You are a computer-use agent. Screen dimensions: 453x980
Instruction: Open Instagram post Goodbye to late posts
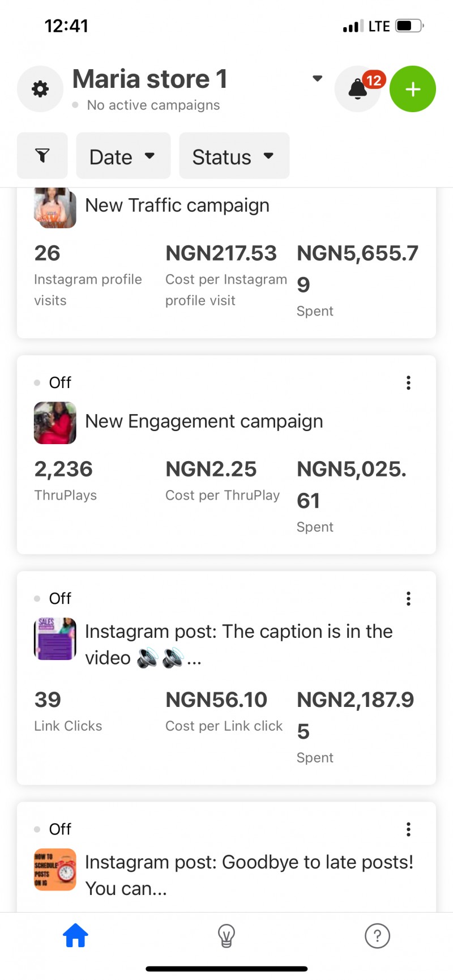pos(249,875)
